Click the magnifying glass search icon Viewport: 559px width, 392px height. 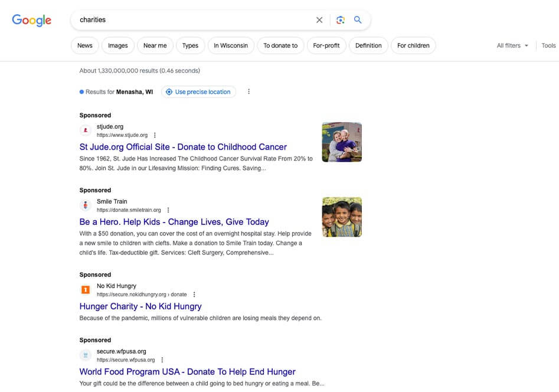coord(358,20)
